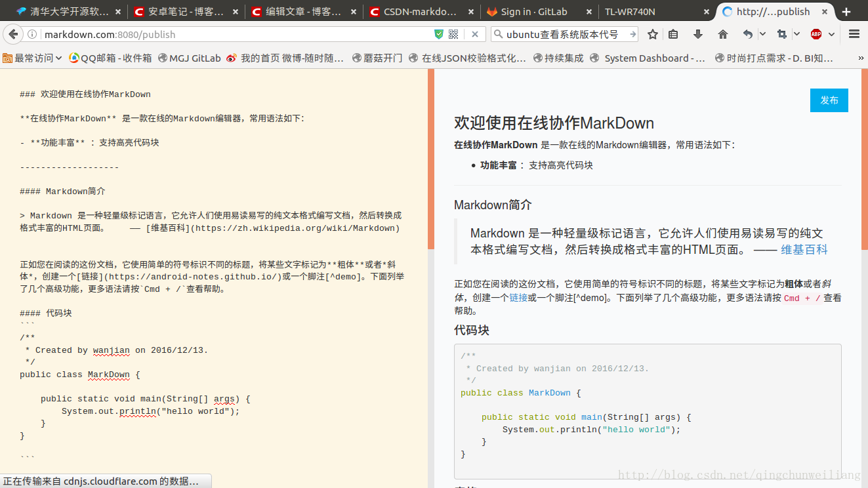Viewport: 868px width, 488px height.
Task: Click the 链接 hyperlink in preview paragraph
Action: [x=518, y=298]
